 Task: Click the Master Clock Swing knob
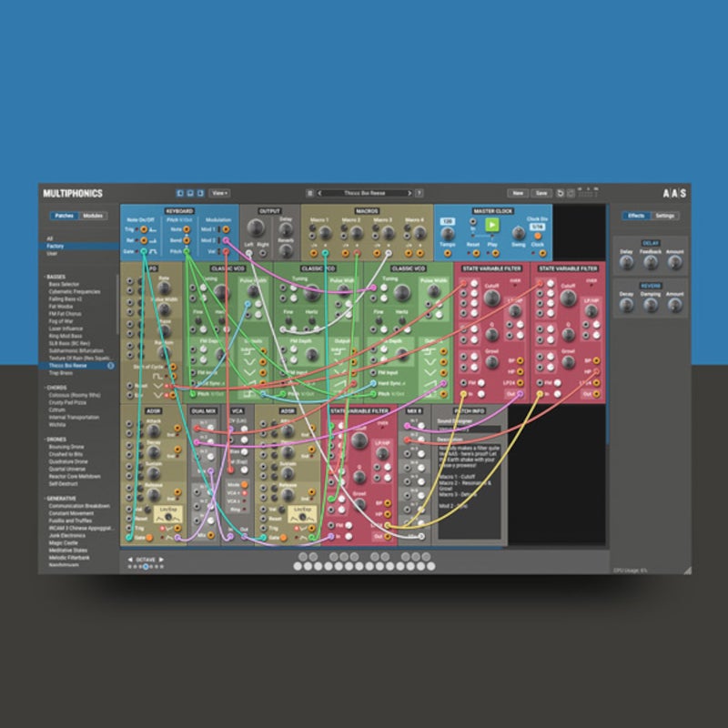click(x=518, y=233)
